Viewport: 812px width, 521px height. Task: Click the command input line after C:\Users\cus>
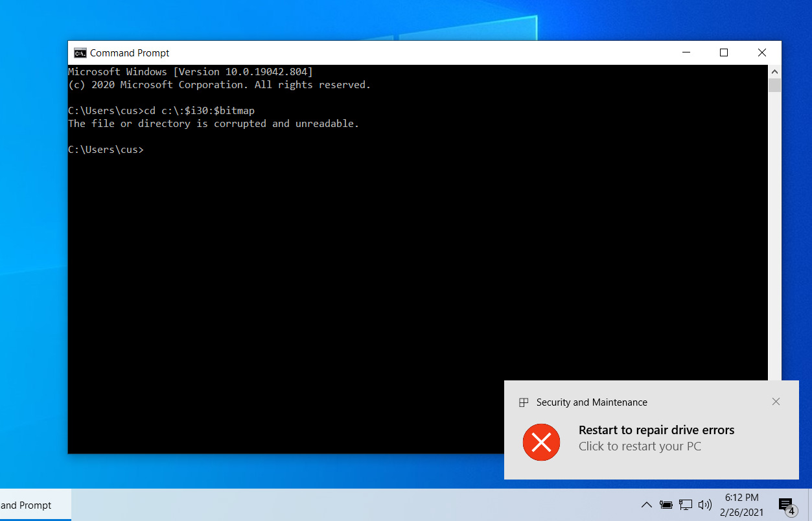point(152,149)
